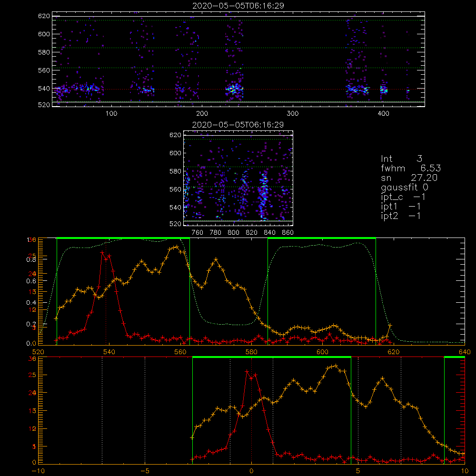Click the 'ipt1 -1' readout
The height and width of the screenshot is (476, 476).
pos(400,207)
